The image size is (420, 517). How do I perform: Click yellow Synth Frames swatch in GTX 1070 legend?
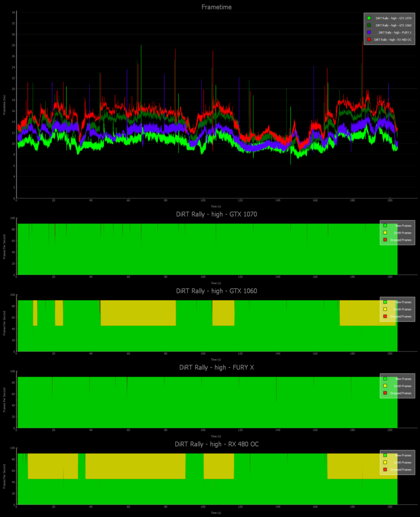pyautogui.click(x=385, y=232)
